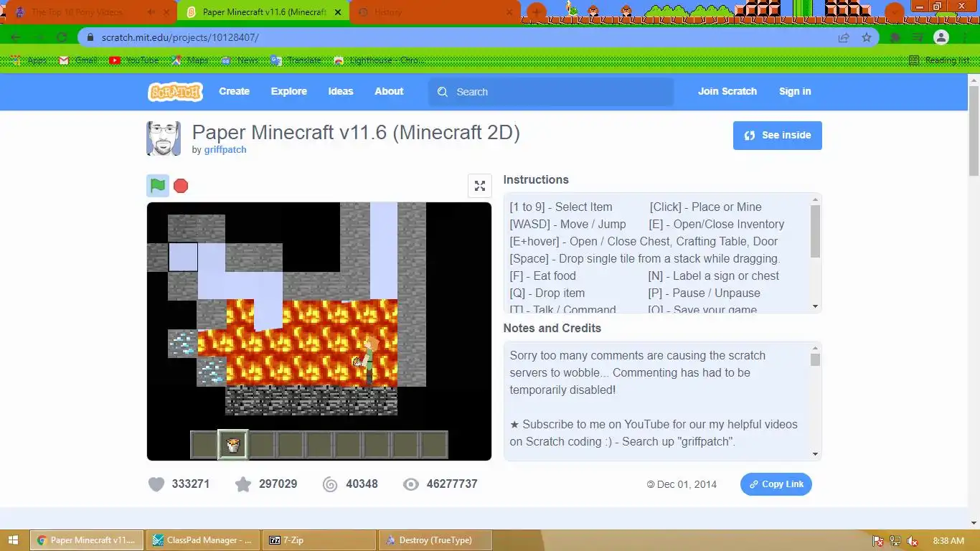Click Instructions panel scroll up arrow
980x551 pixels.
815,199
